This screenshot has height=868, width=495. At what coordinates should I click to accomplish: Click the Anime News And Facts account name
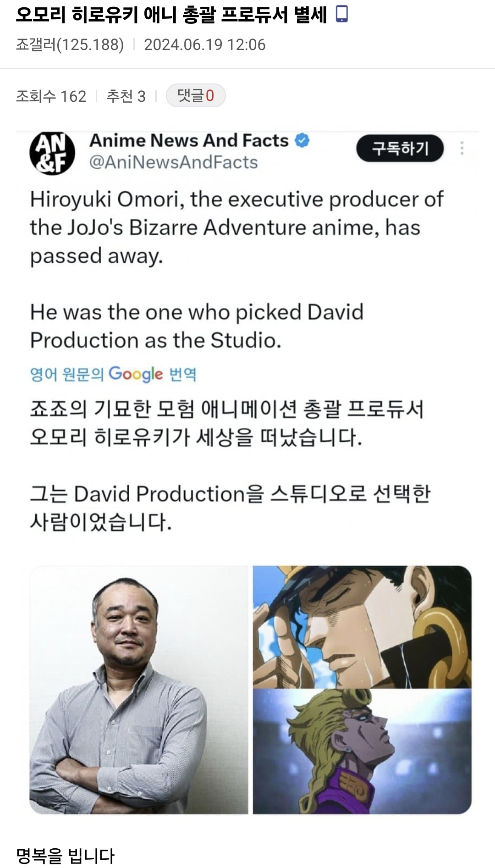pos(189,140)
